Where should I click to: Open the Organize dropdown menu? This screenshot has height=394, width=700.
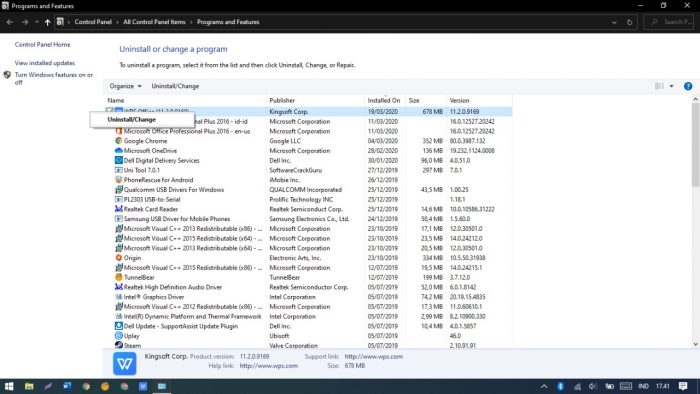125,86
